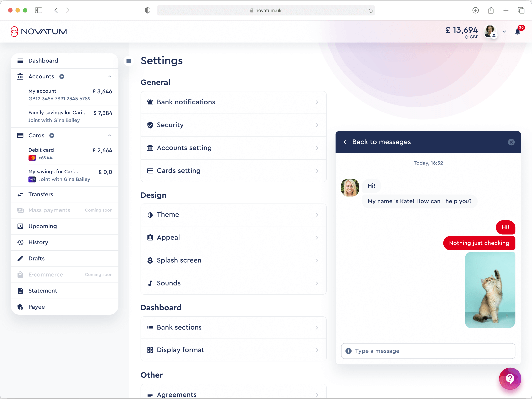This screenshot has height=399, width=532.
Task: Add attachment with chat plus icon
Action: click(348, 351)
